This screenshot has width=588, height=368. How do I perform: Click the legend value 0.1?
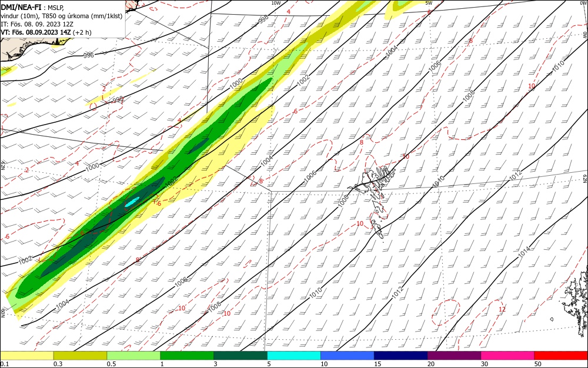click(x=5, y=364)
